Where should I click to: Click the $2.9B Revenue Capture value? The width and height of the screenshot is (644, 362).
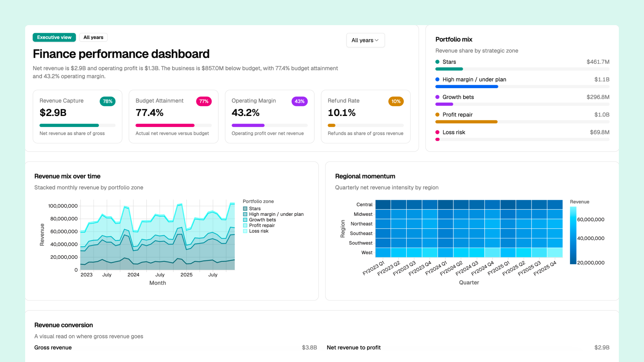coord(53,113)
